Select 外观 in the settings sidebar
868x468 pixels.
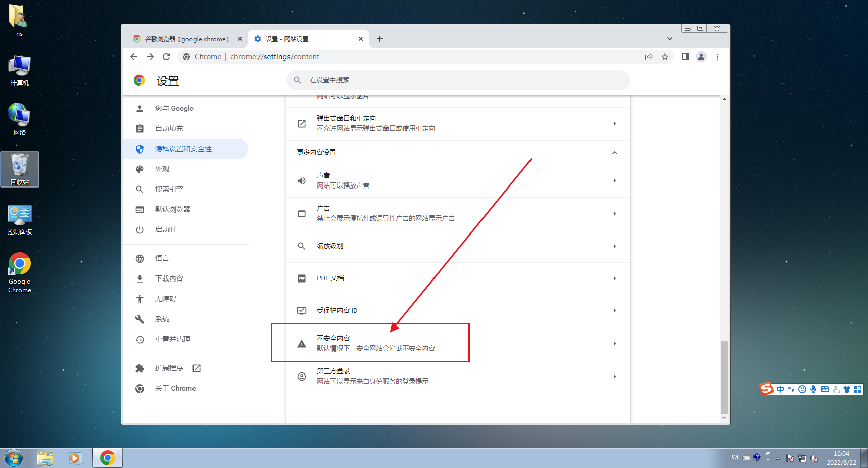(162, 169)
